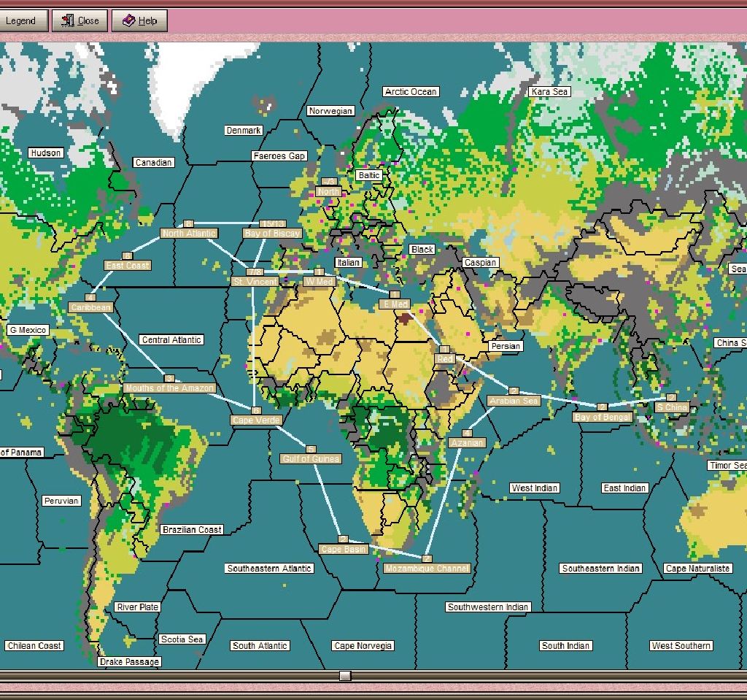Viewport: 747px width, 700px height.
Task: Click the Baltic sea zone label
Action: point(368,175)
